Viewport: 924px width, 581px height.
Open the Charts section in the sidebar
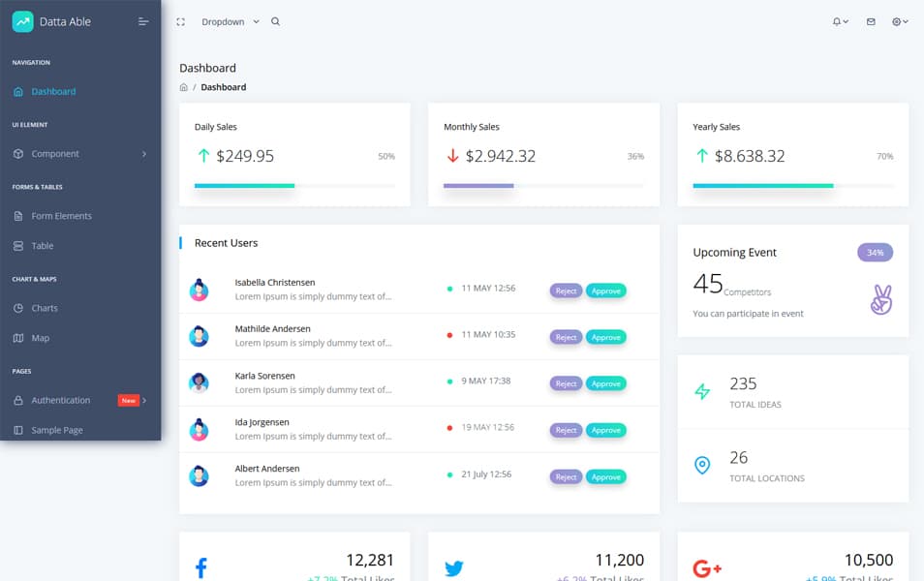(44, 308)
